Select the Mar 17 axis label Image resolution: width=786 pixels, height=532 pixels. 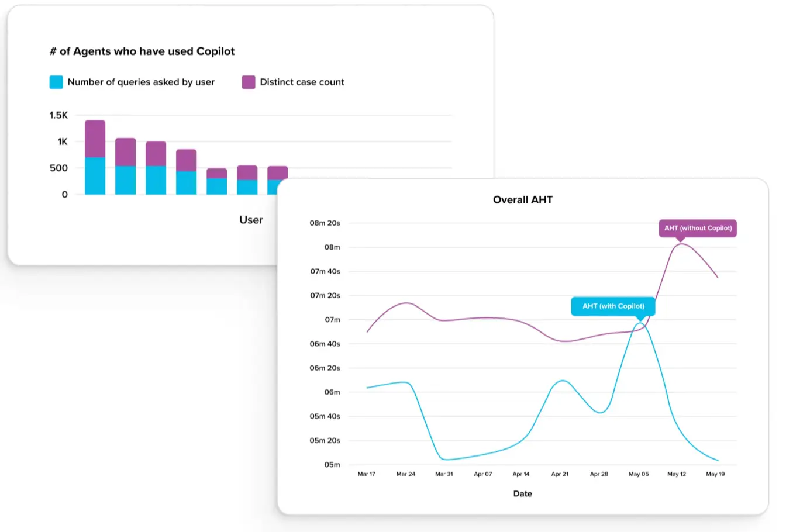pos(367,474)
